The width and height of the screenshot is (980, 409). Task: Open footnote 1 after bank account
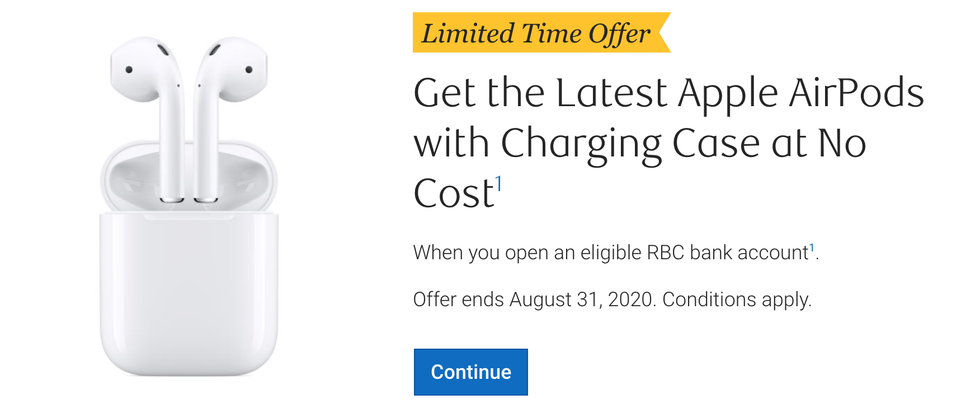[x=812, y=248]
